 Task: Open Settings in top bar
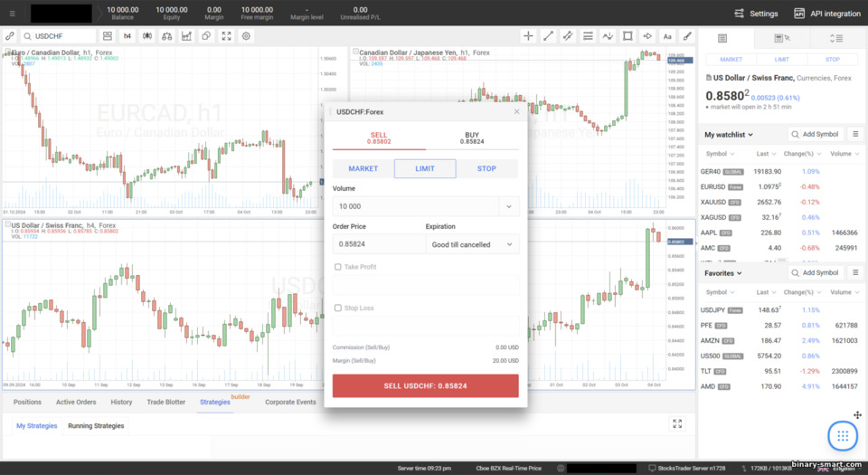pyautogui.click(x=756, y=14)
